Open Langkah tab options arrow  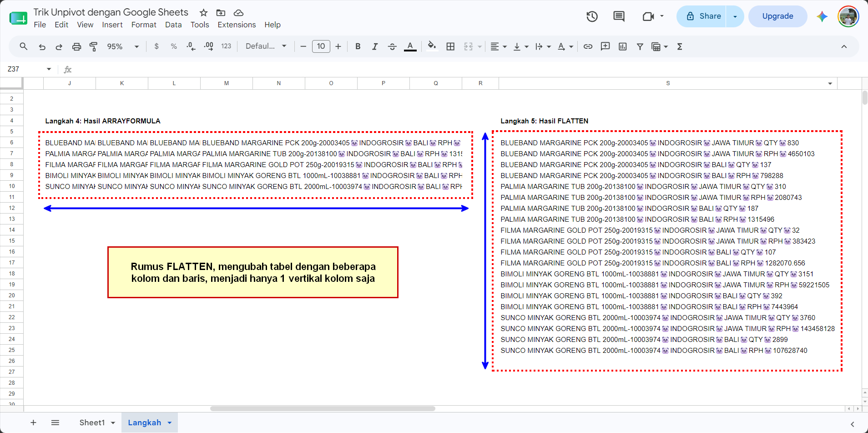[x=170, y=423]
